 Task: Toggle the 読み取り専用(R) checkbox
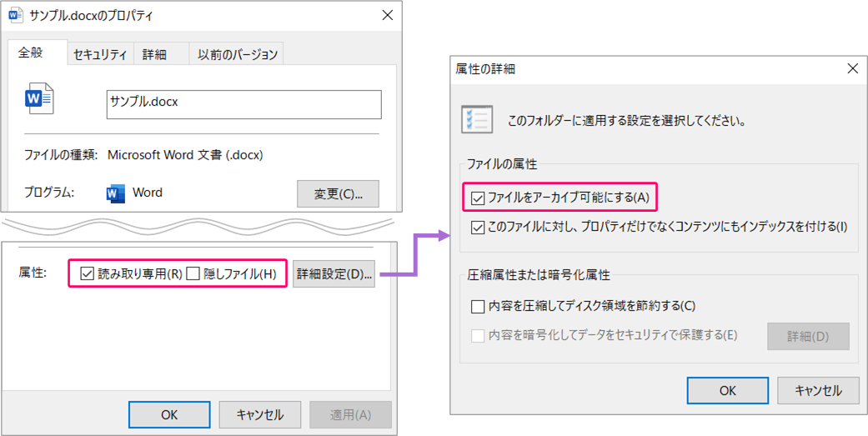[x=87, y=274]
